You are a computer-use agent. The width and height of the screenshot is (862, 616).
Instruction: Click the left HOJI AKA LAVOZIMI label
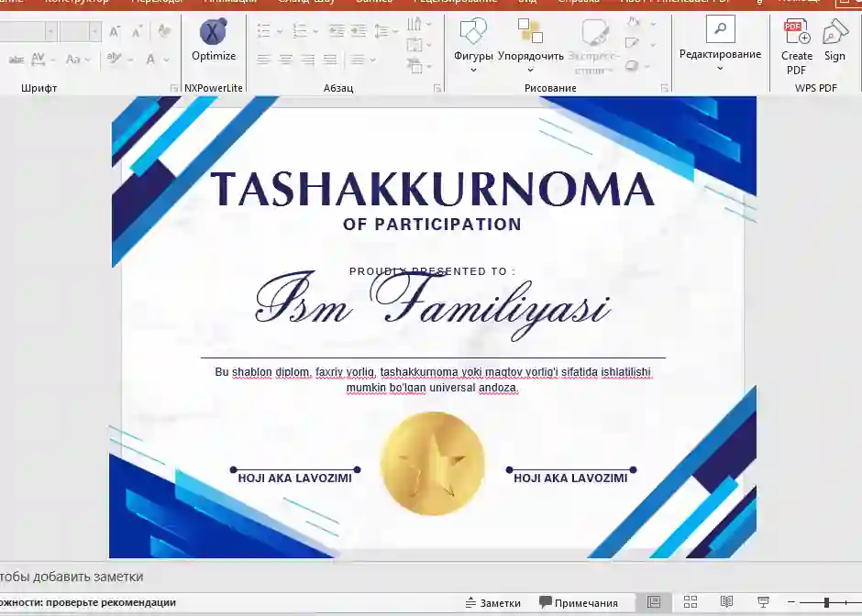pos(294,478)
